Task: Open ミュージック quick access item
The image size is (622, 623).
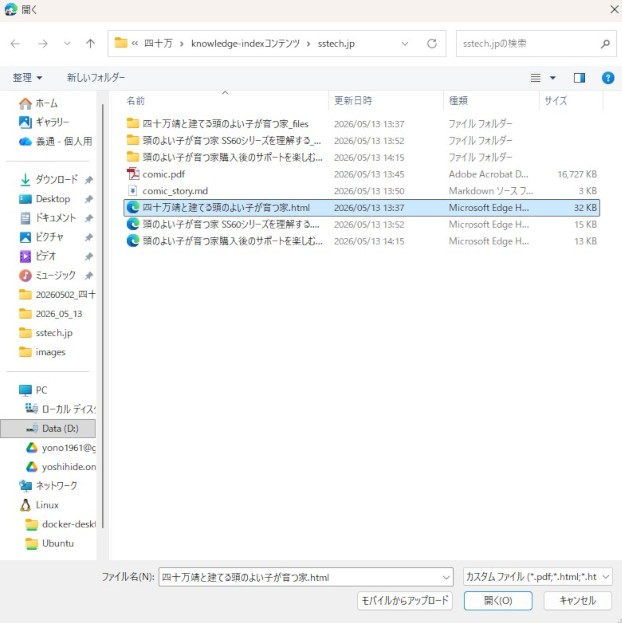Action: (x=48, y=275)
